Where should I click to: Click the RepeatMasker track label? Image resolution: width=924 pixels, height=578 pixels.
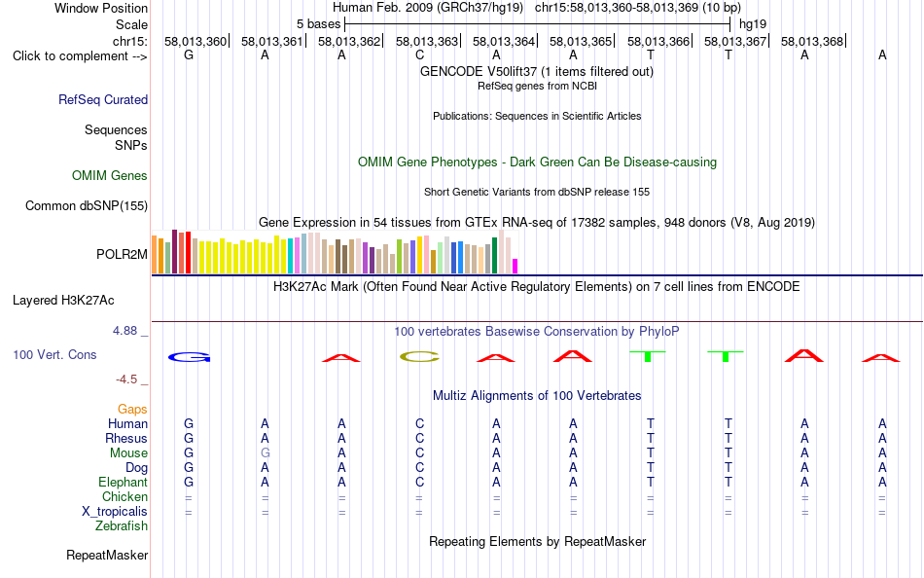point(107,555)
